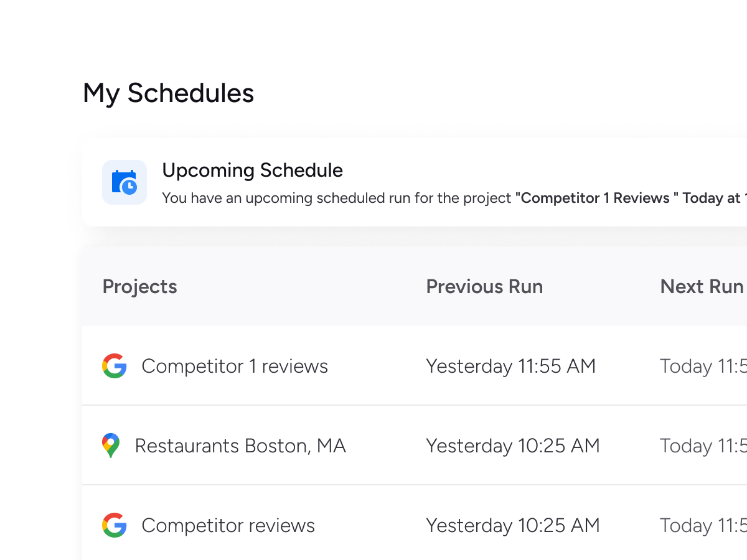Select the Competitor reviews project row
Screen dimensions: 747x560
point(228,525)
